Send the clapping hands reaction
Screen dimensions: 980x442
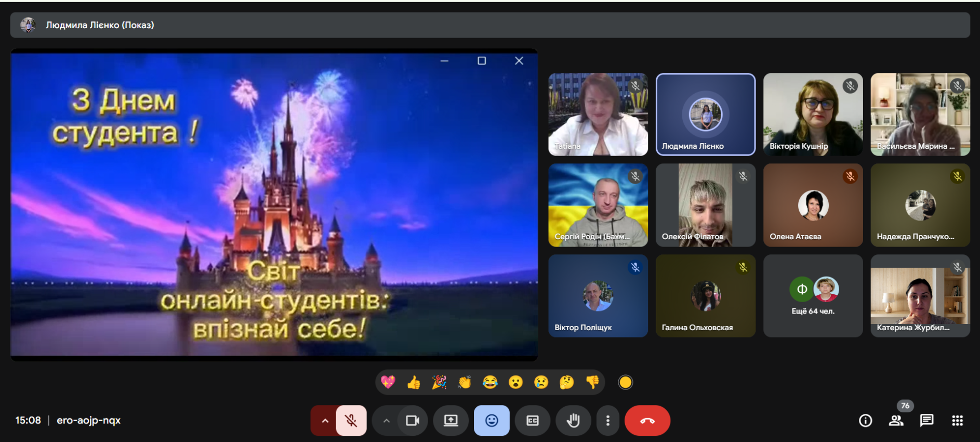click(464, 382)
